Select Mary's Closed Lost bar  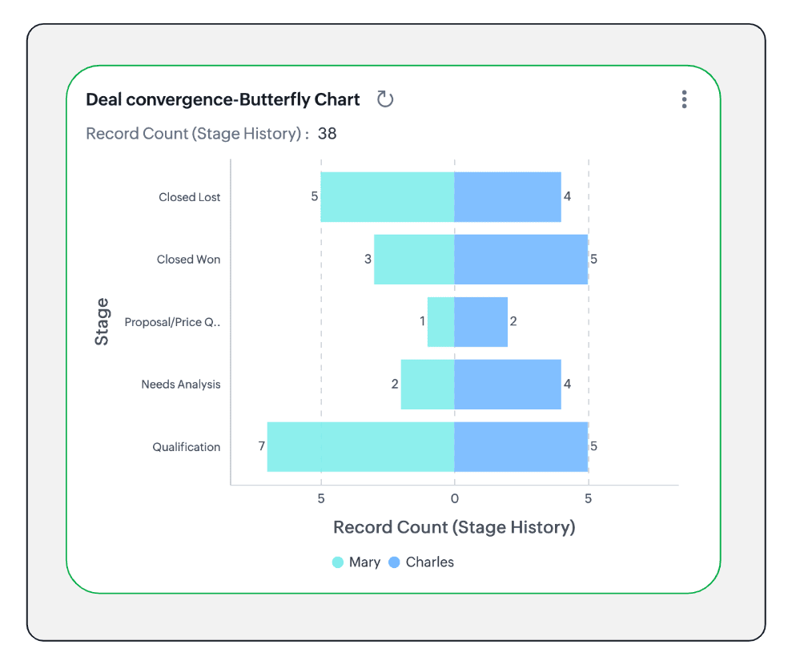tap(387, 197)
